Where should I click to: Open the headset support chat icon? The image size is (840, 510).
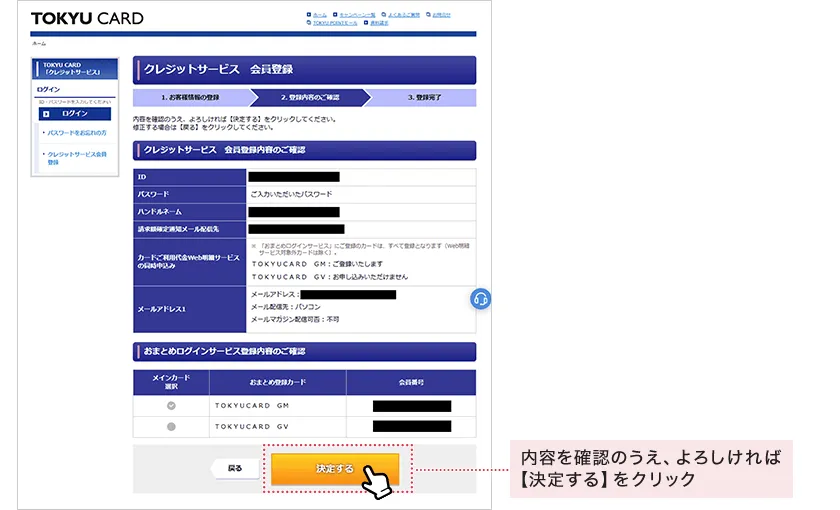(x=481, y=299)
